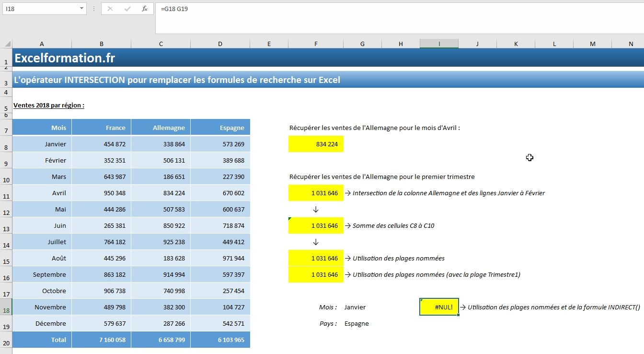Click yellow cell F8 showing 834 224
The width and height of the screenshot is (644, 354).
316,144
